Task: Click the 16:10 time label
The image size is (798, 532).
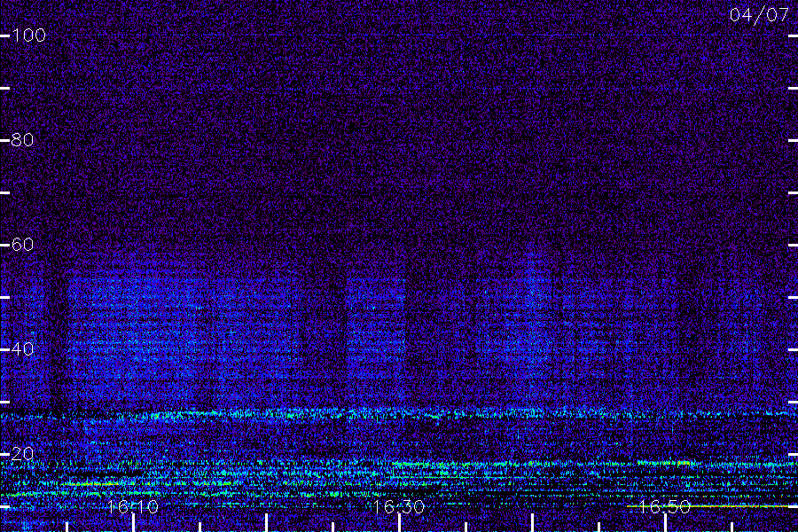Action: coord(133,506)
